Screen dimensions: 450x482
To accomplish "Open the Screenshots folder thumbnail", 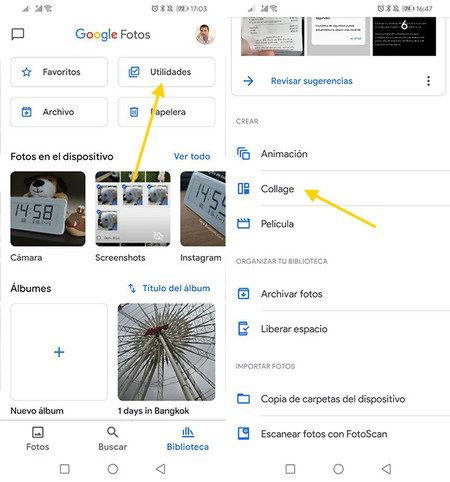I will tap(133, 209).
